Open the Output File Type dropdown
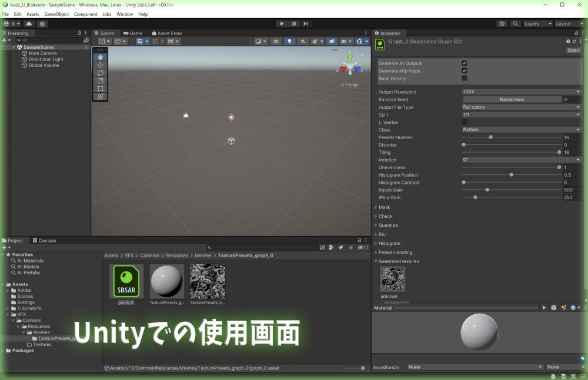Screen dimensions: 588x380 (x=520, y=107)
